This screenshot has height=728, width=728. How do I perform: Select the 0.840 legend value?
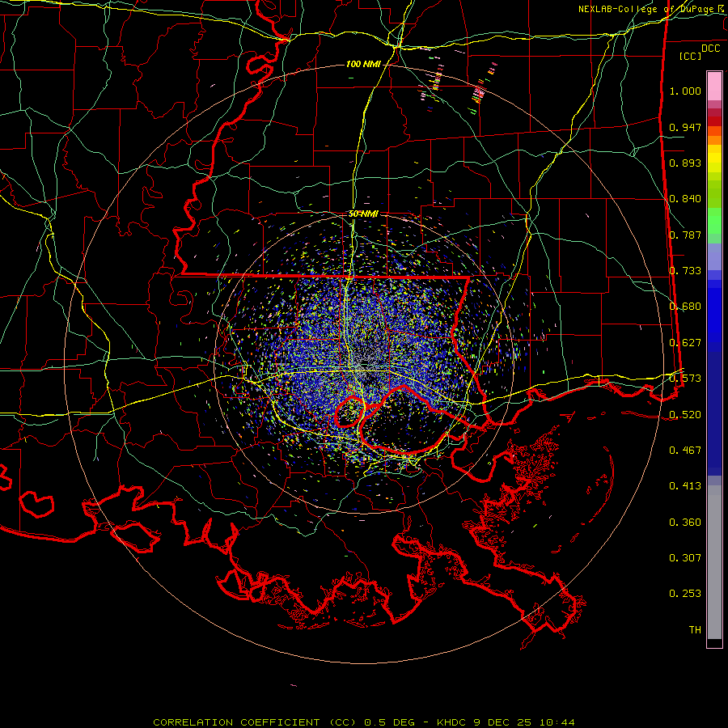[685, 199]
